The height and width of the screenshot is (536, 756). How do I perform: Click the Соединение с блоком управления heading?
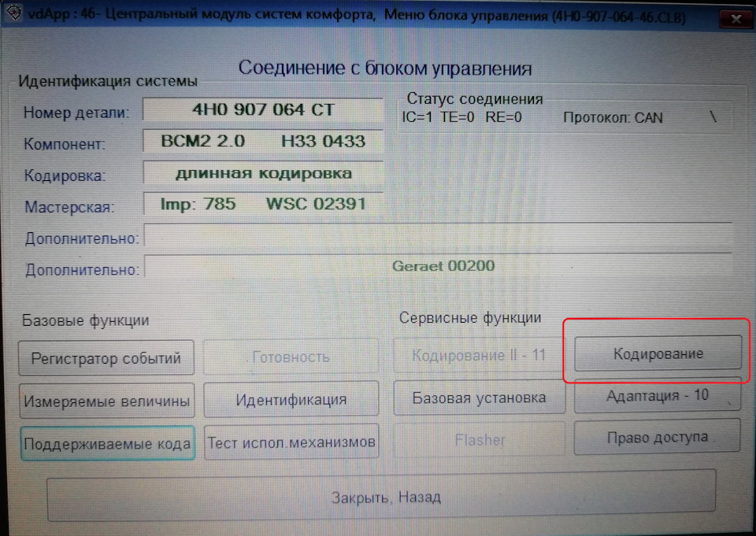tap(385, 68)
